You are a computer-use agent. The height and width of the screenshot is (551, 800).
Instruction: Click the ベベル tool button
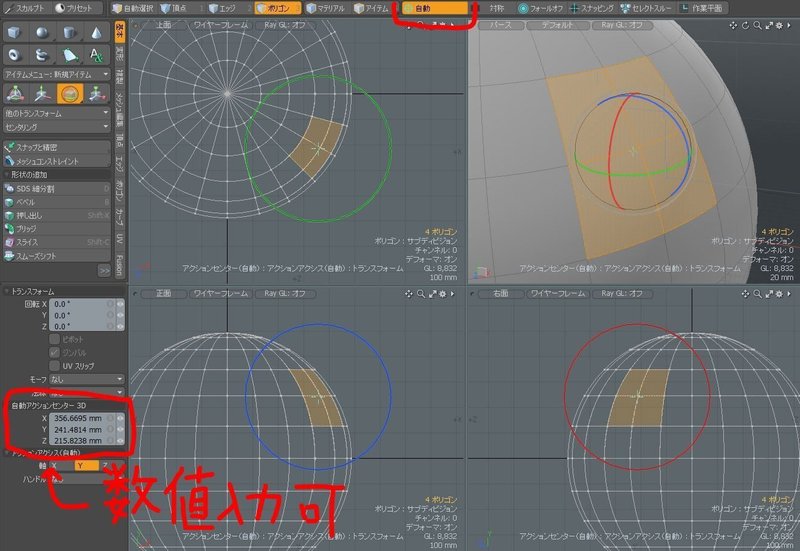[57, 202]
